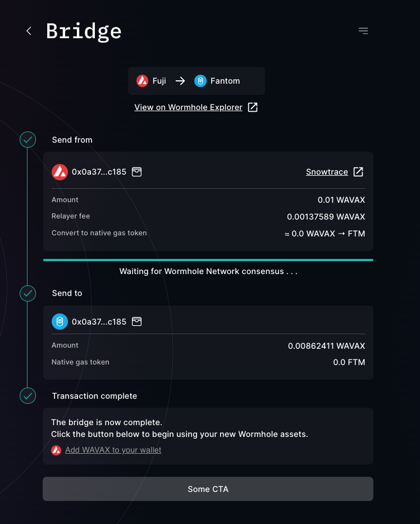Toggle the Send to completion checkmark

point(28,293)
